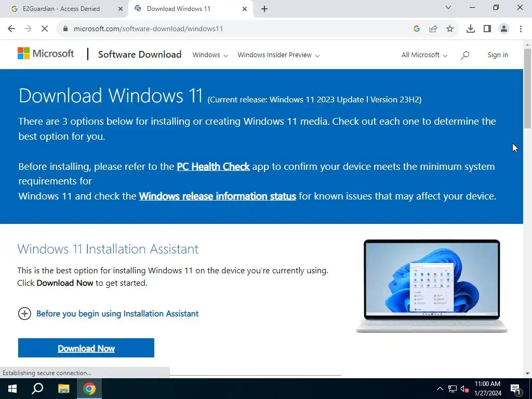This screenshot has height=399, width=532.
Task: Open a new browser tab
Action: tap(264, 9)
